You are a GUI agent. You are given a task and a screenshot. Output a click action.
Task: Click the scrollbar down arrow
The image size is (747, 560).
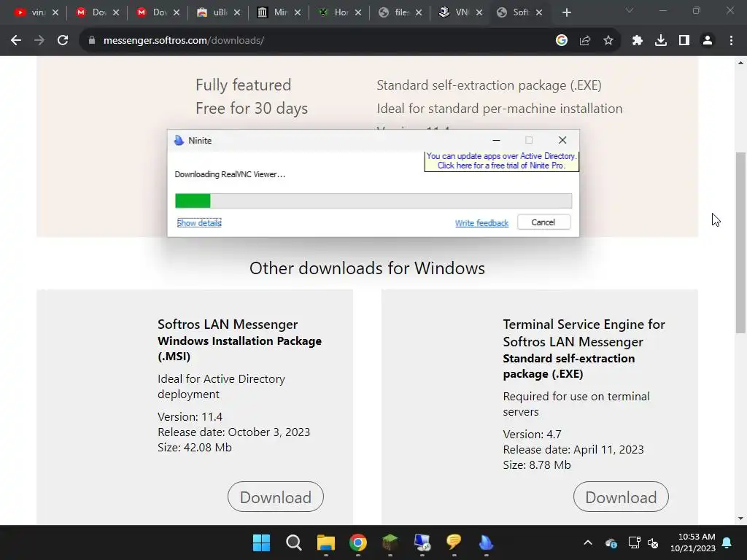pos(740,518)
